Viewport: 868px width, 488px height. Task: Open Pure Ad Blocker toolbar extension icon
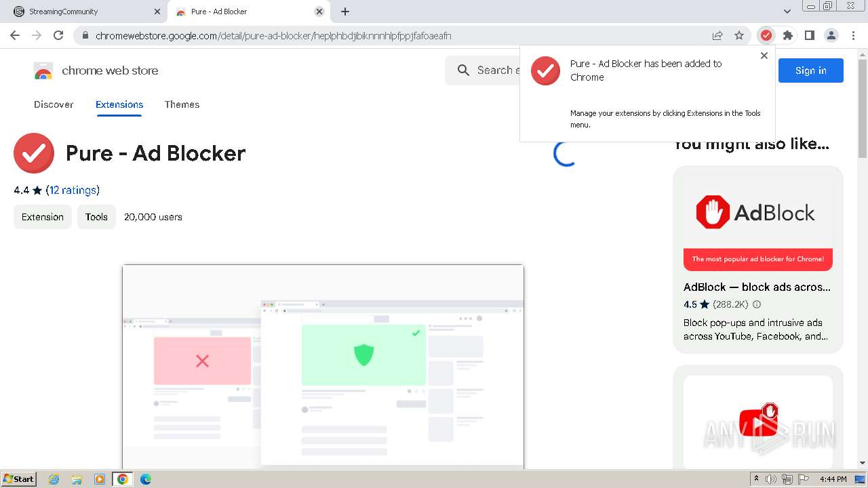coord(766,35)
